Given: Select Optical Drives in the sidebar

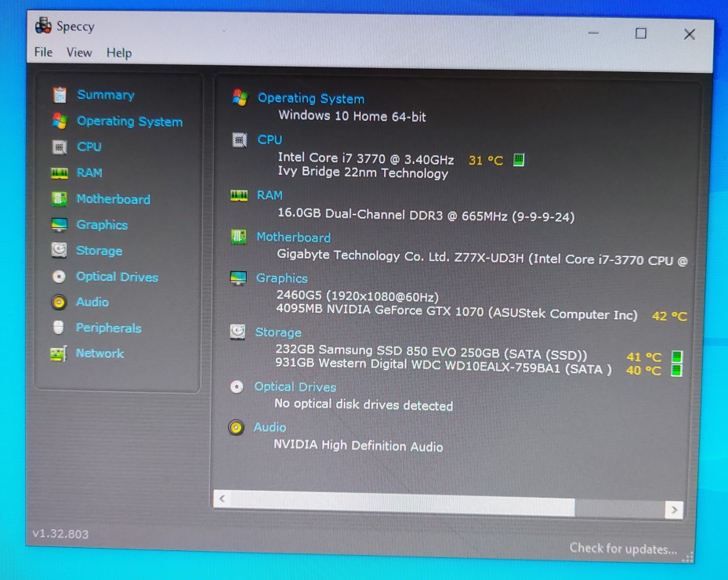Looking at the screenshot, I should point(117,277).
